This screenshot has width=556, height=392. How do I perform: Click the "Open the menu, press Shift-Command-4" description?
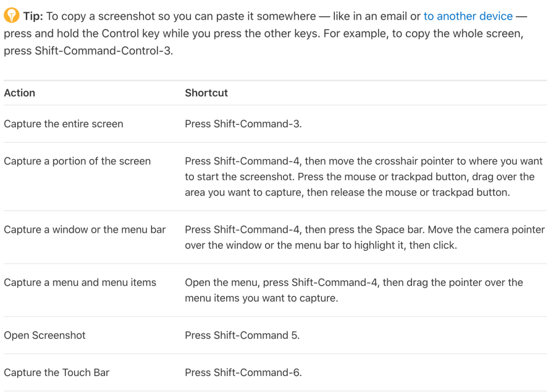point(353,290)
